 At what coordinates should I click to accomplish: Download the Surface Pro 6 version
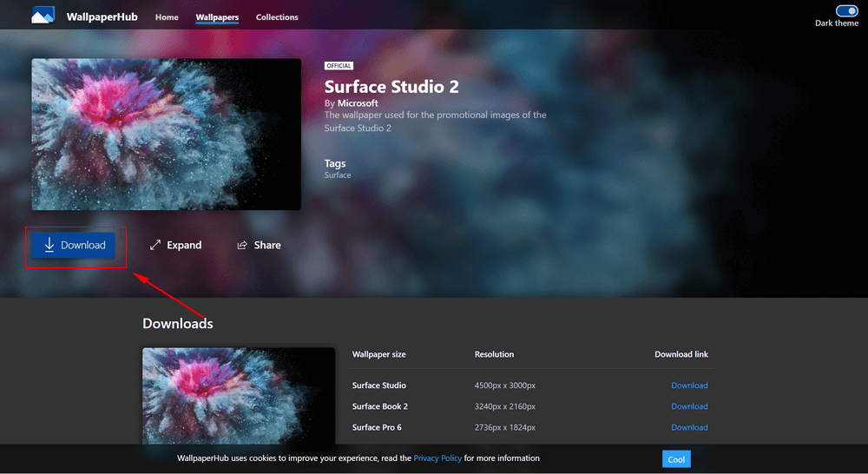tap(689, 427)
